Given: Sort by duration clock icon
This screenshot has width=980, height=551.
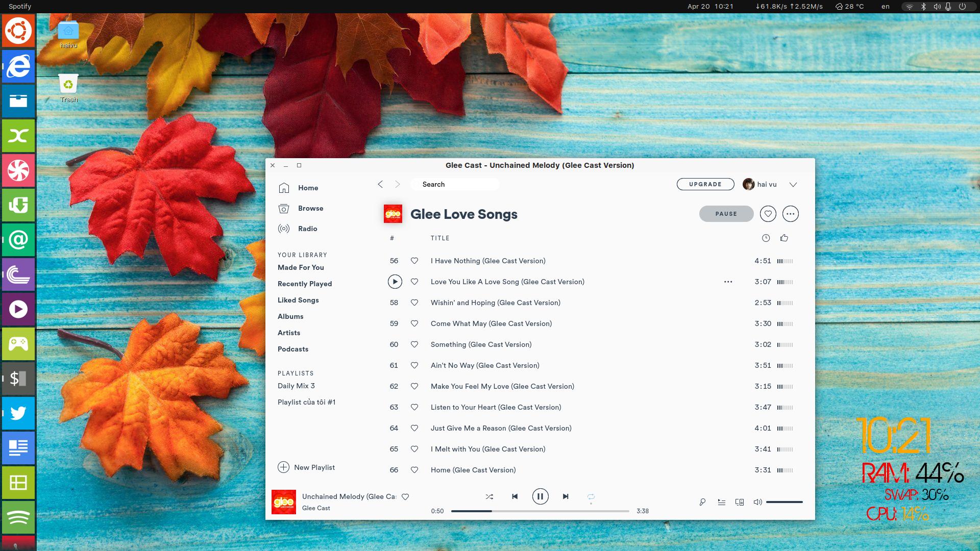Looking at the screenshot, I should coord(766,238).
